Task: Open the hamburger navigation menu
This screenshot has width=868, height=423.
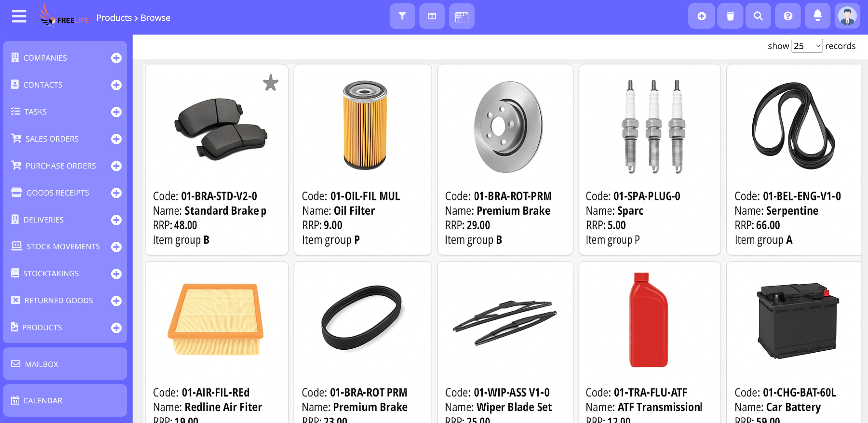Action: click(x=19, y=17)
